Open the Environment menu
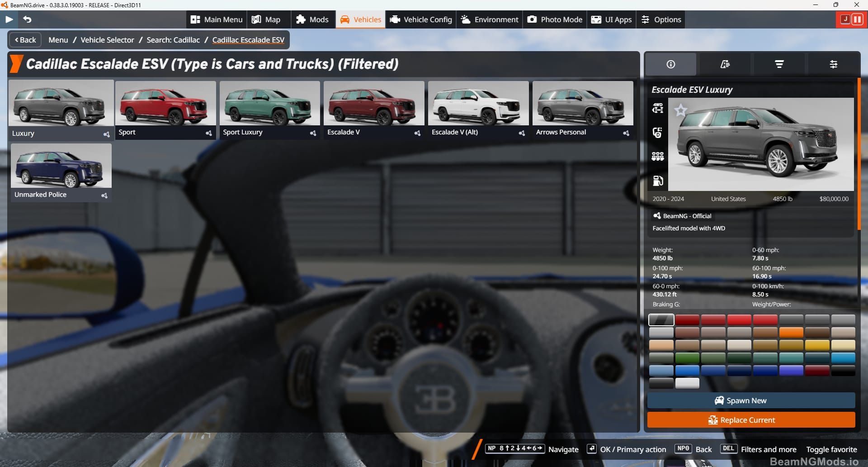This screenshot has width=868, height=467. pos(489,19)
